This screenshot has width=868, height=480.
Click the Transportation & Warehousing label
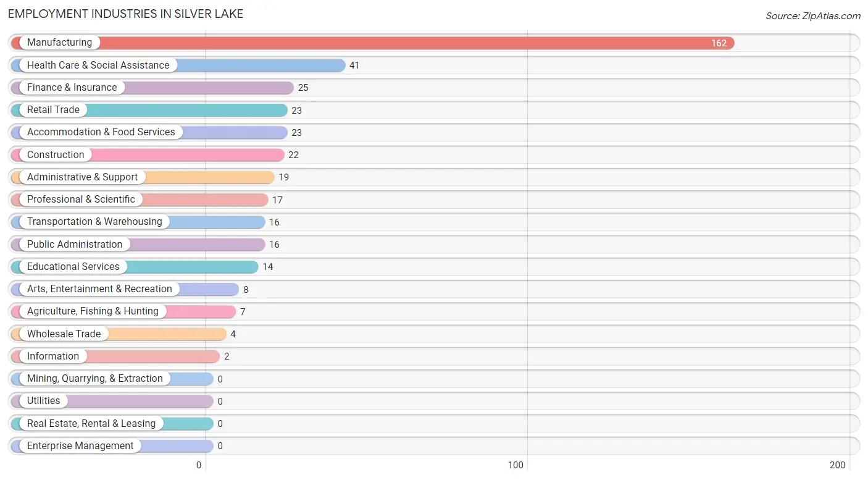point(94,222)
